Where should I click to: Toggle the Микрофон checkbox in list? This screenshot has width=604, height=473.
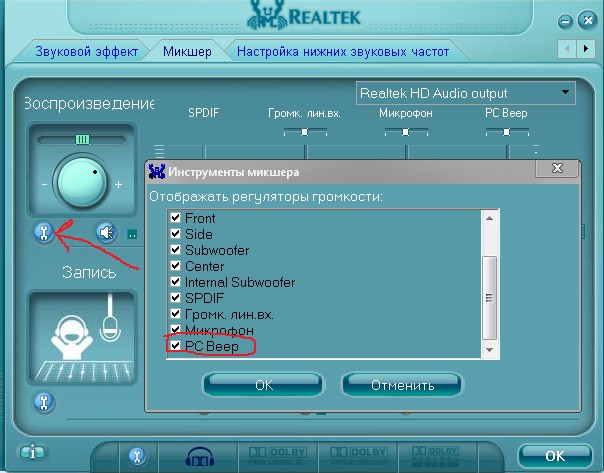pyautogui.click(x=176, y=330)
